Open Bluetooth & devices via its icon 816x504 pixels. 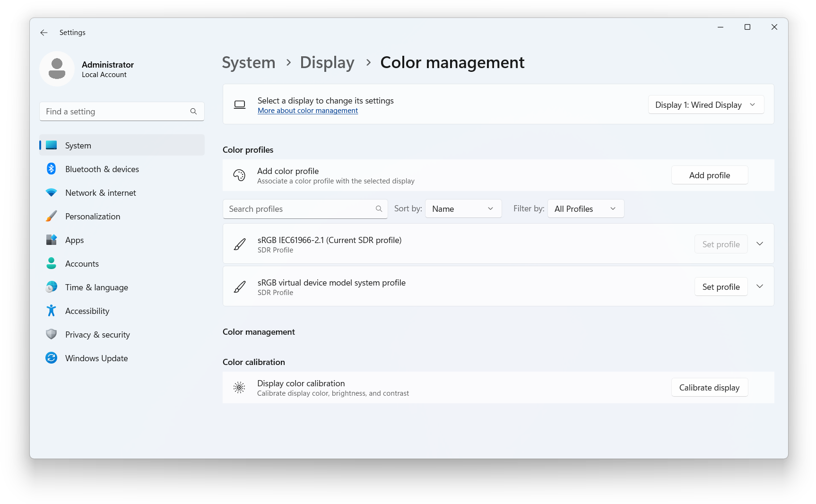coord(51,169)
